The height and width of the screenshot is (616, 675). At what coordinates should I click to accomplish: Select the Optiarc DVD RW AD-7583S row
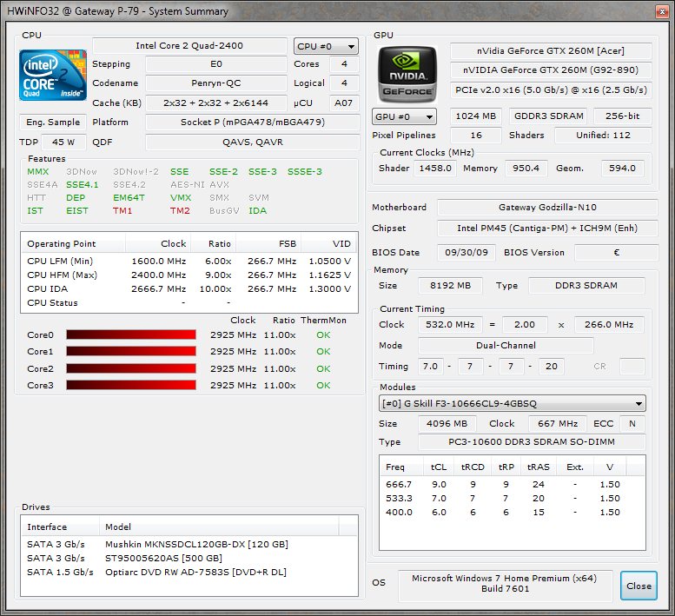[189, 572]
